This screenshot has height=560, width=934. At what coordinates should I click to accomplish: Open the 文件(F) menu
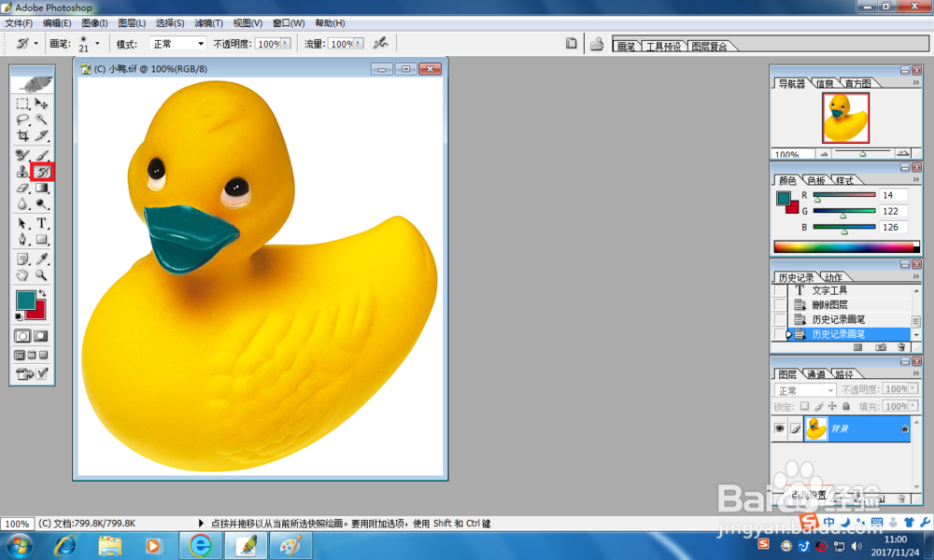coord(19,23)
